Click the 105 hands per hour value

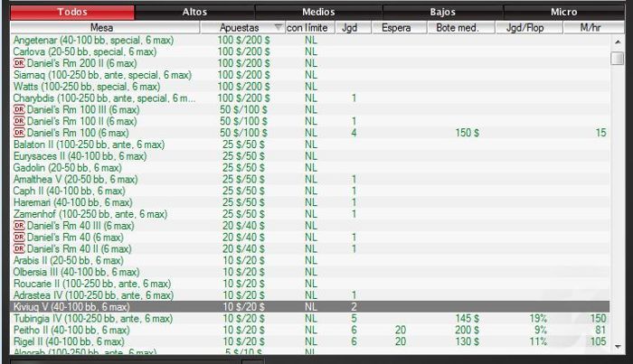point(599,341)
